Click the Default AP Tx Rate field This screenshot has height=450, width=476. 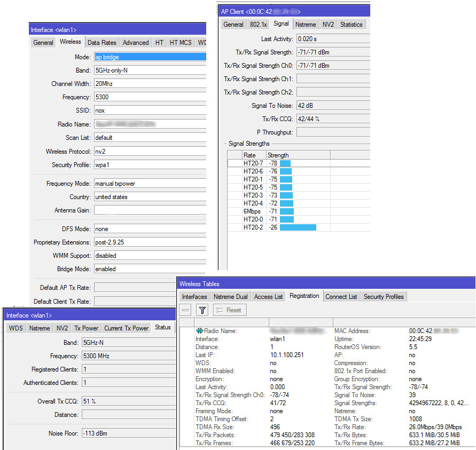(x=135, y=288)
